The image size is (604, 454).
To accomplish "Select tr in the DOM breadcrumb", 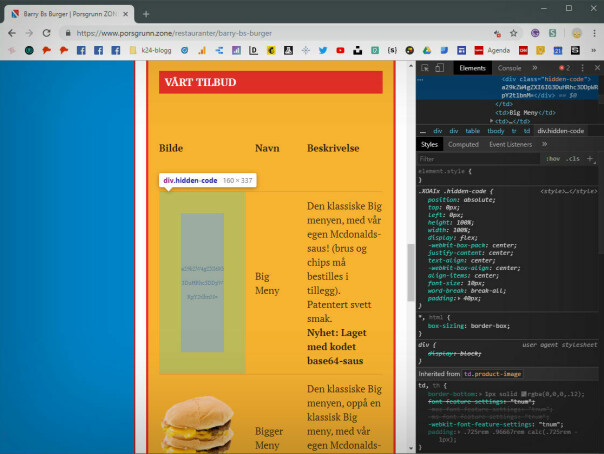I will pos(514,131).
